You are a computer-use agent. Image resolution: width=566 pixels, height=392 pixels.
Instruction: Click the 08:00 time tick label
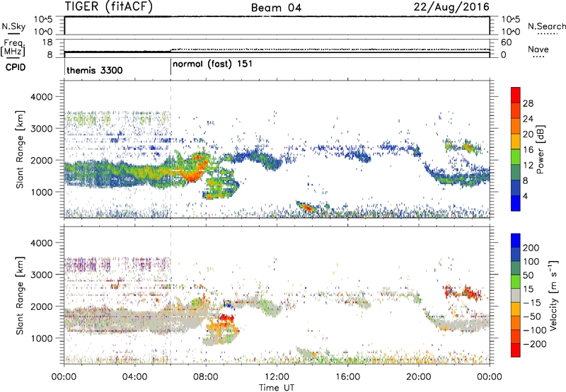(206, 377)
